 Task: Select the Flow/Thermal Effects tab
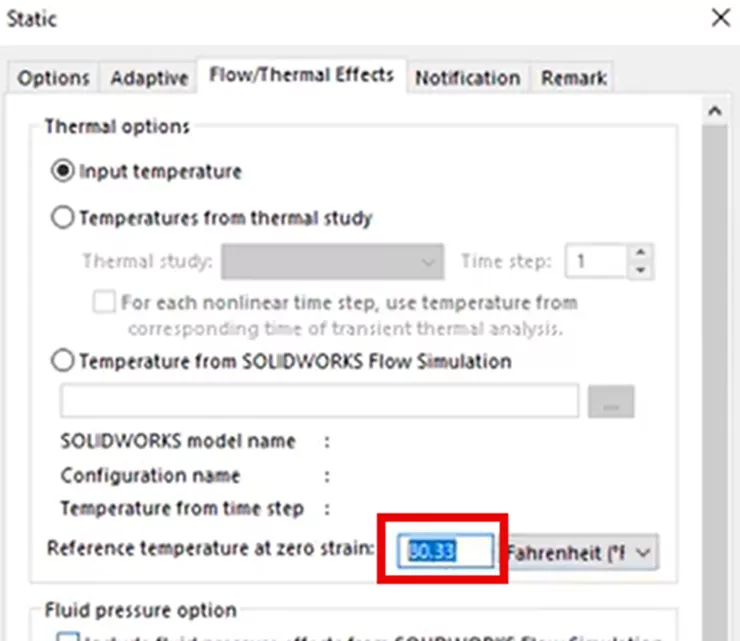(301, 76)
